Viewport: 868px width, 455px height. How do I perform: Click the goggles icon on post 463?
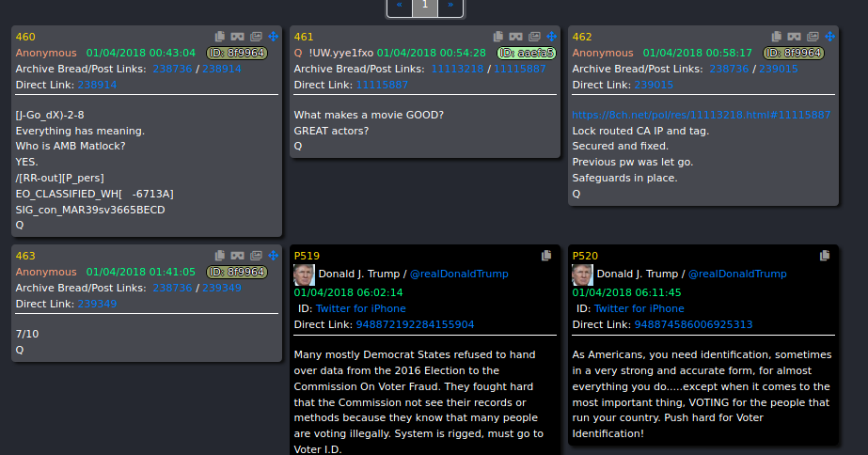(238, 256)
